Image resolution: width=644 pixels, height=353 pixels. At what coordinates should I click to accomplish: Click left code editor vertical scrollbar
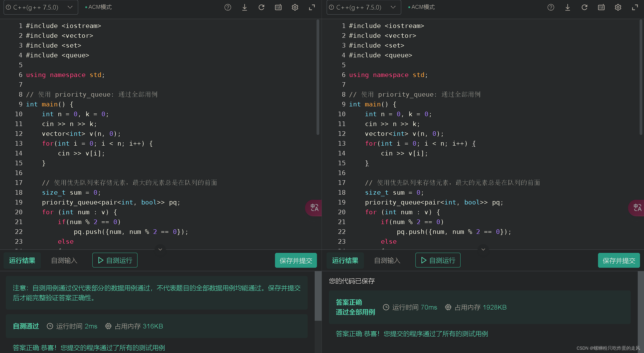point(318,78)
